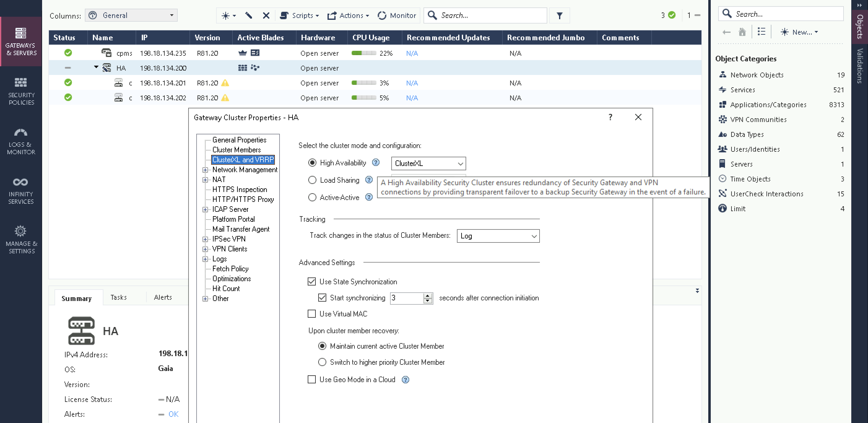Open Infinity Services sidebar view
This screenshot has width=868, height=423.
21,190
